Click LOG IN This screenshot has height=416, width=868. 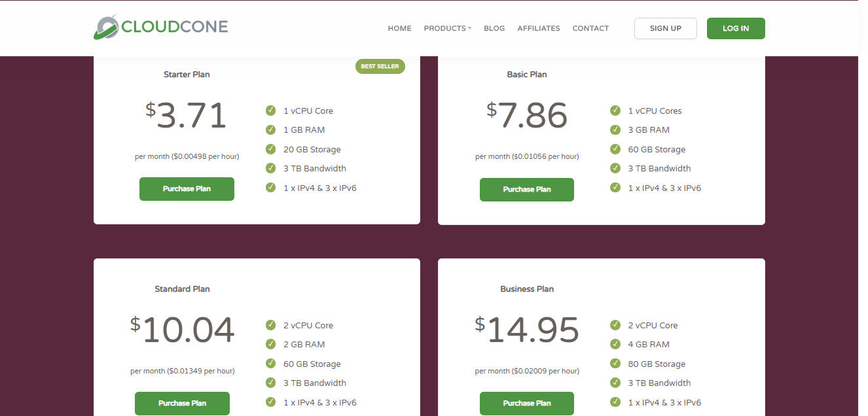point(736,28)
